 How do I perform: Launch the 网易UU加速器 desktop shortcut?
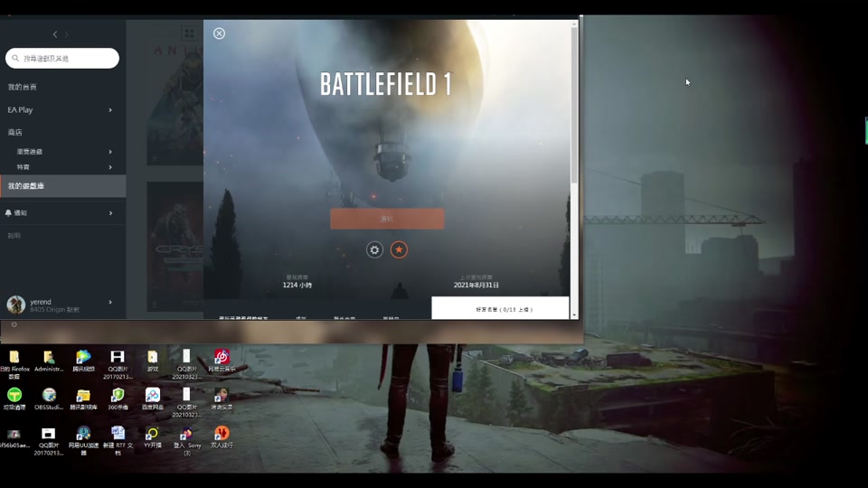(x=83, y=441)
